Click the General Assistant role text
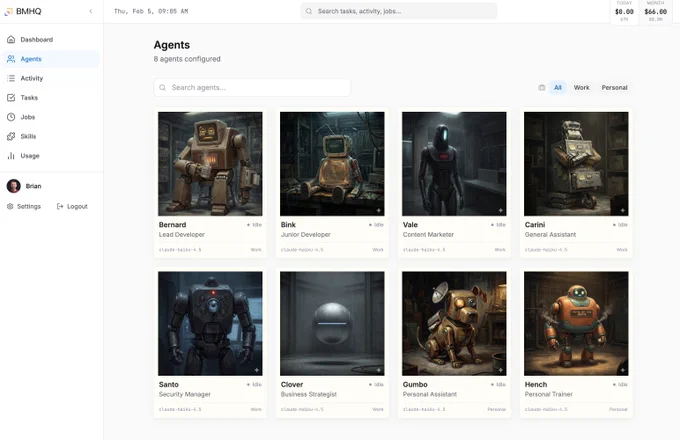Screen dimensions: 680x440 click(550, 235)
